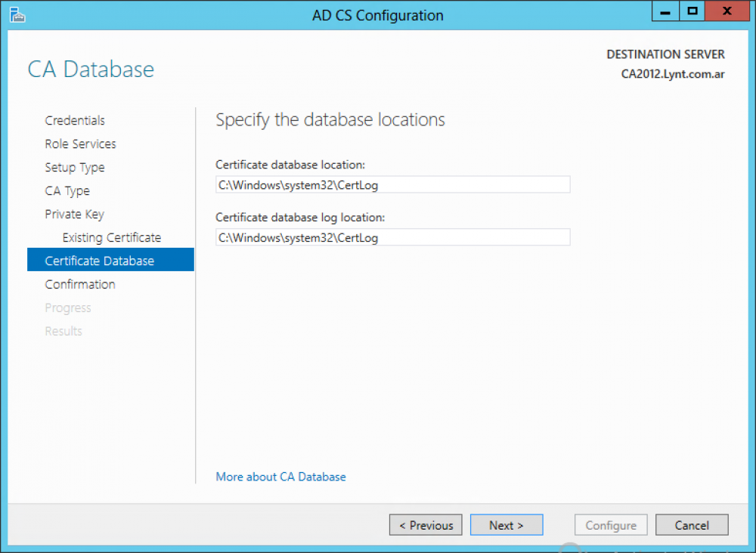Screen dimensions: 756x553
Task: Minimize the AD CS Configuration window
Action: (664, 11)
